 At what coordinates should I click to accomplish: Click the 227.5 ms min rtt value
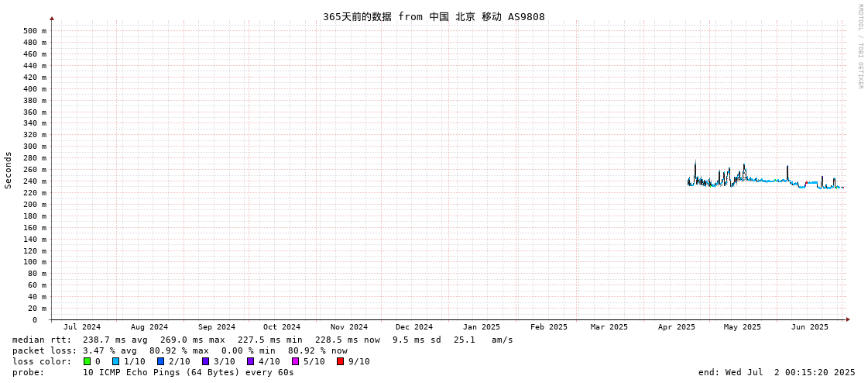pyautogui.click(x=270, y=340)
